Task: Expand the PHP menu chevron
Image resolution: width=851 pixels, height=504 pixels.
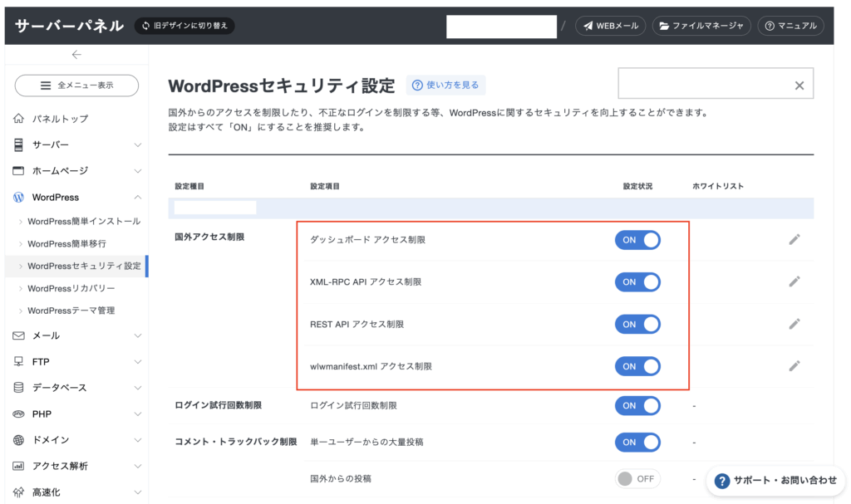Action: pos(138,414)
